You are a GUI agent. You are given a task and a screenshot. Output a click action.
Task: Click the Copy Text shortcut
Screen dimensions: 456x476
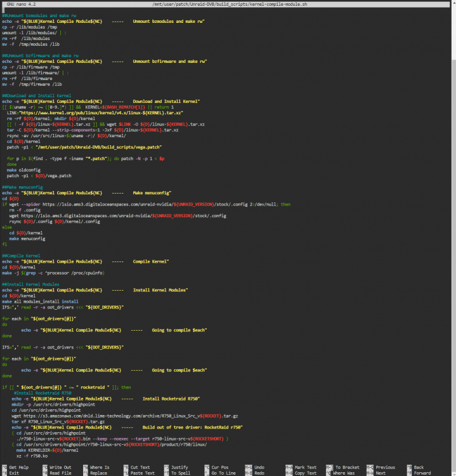click(301, 473)
